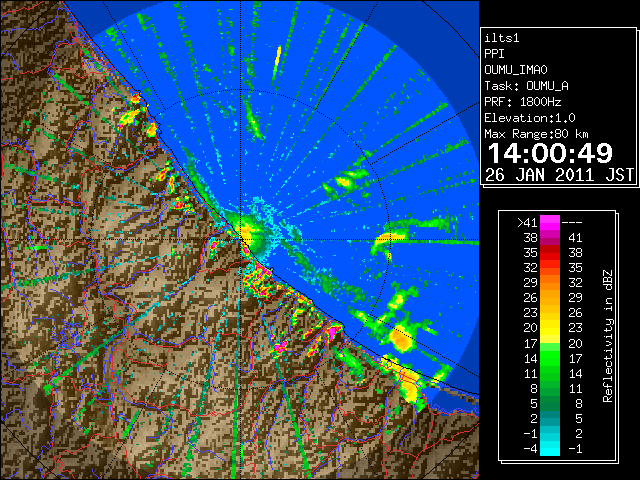Pick the cyan -4 to -1 dBZ band
The width and height of the screenshot is (640, 480).
[550, 448]
